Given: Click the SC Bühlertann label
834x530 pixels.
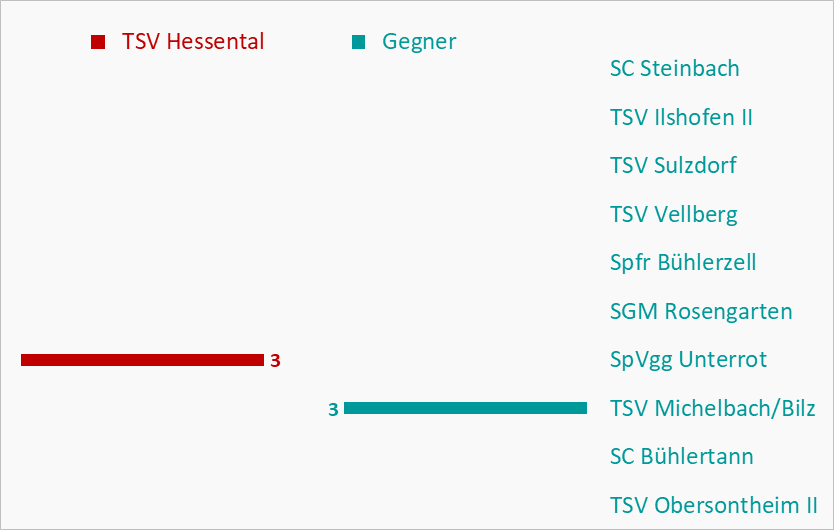Looking at the screenshot, I should pyautogui.click(x=681, y=457).
